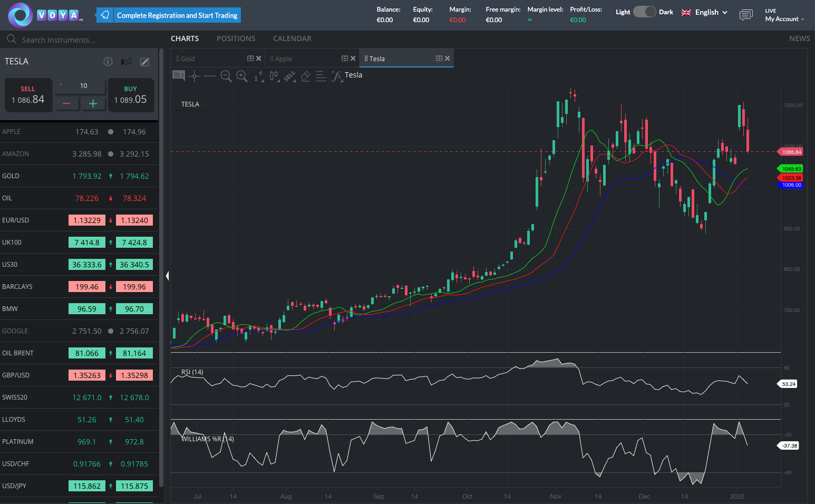Viewport: 815px width, 504px height.
Task: Click the search magnifier icon
Action: click(x=12, y=39)
